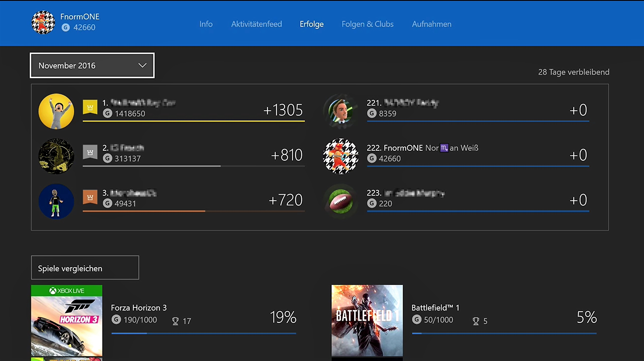Click the gold crown badge for rank 1
Screen dimensions: 644x361
coord(90,107)
